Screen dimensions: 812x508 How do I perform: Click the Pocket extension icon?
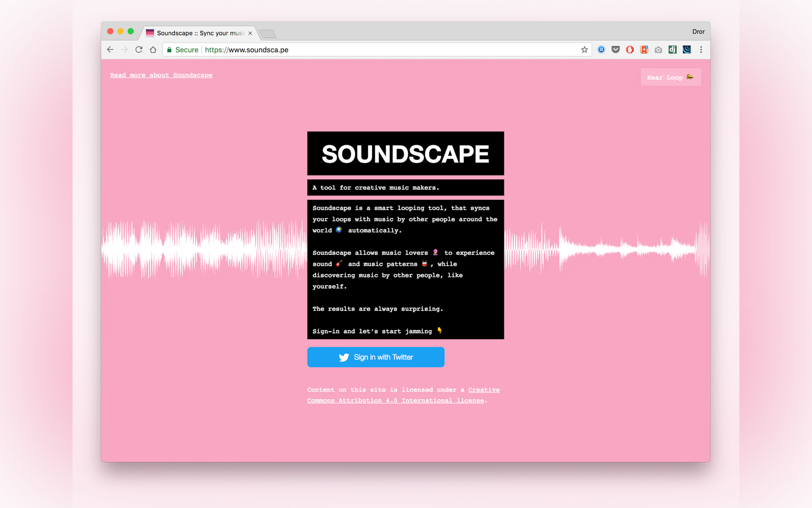(x=615, y=50)
